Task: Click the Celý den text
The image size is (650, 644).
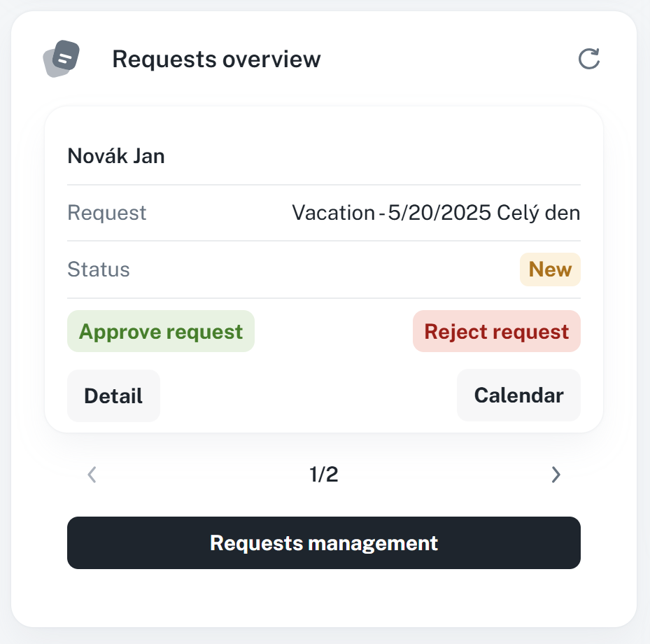Action: [539, 213]
